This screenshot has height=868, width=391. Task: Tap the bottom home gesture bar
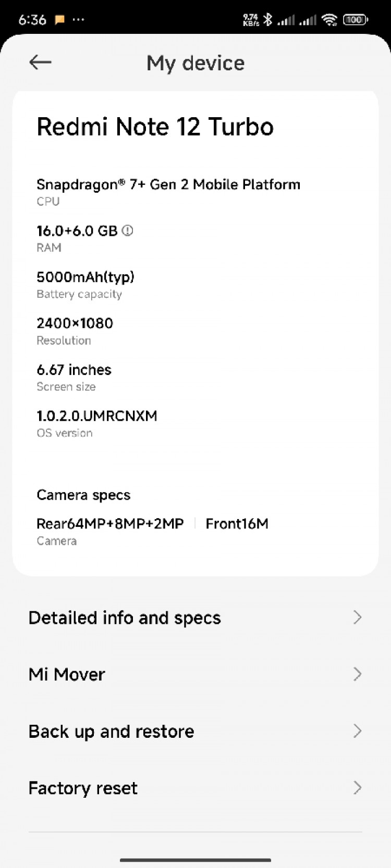click(x=195, y=860)
